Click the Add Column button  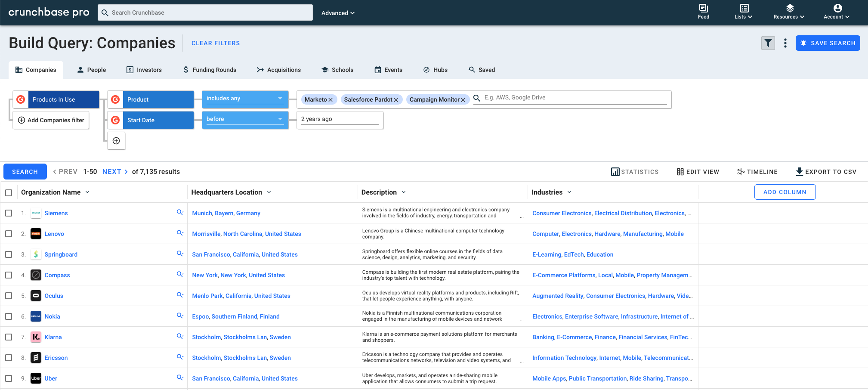[x=785, y=192]
